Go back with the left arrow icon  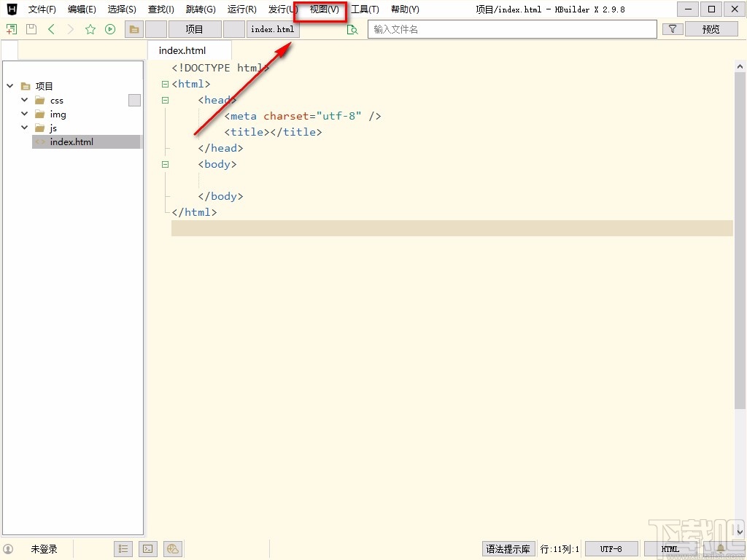point(52,29)
